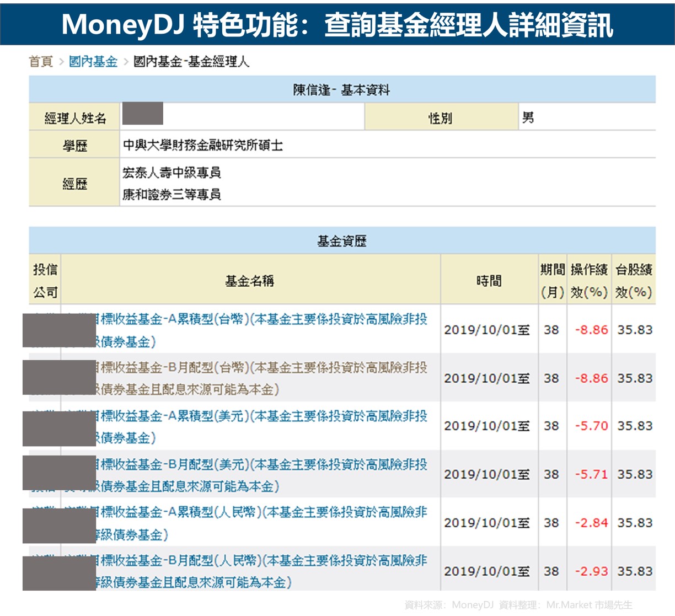Screen dimensions: 675x616
Task: Click the 康和證券三等專員 experience line
Action: [x=172, y=194]
